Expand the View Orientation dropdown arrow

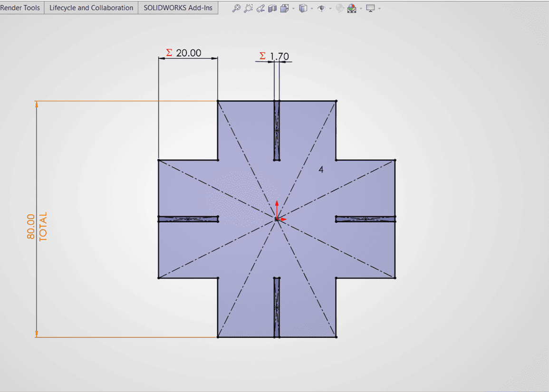pos(293,9)
